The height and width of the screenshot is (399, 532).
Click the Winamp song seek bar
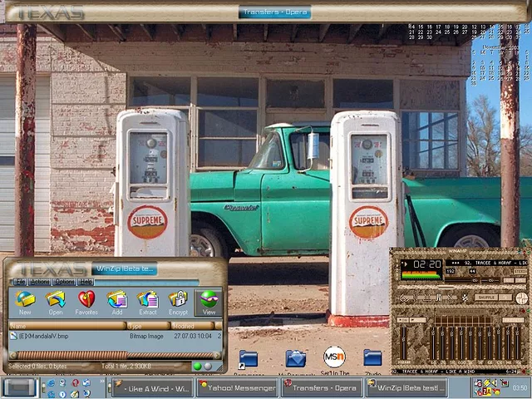pos(461,287)
